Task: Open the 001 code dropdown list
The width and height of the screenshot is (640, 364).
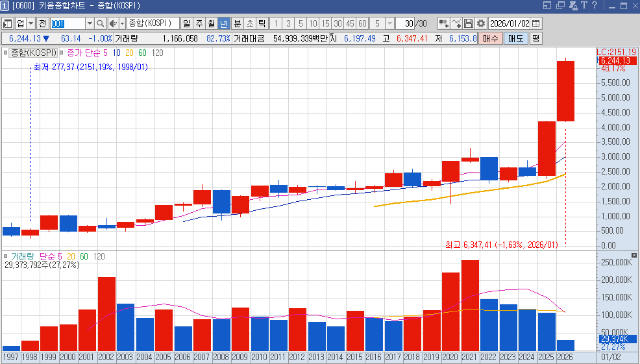Action: coord(90,23)
